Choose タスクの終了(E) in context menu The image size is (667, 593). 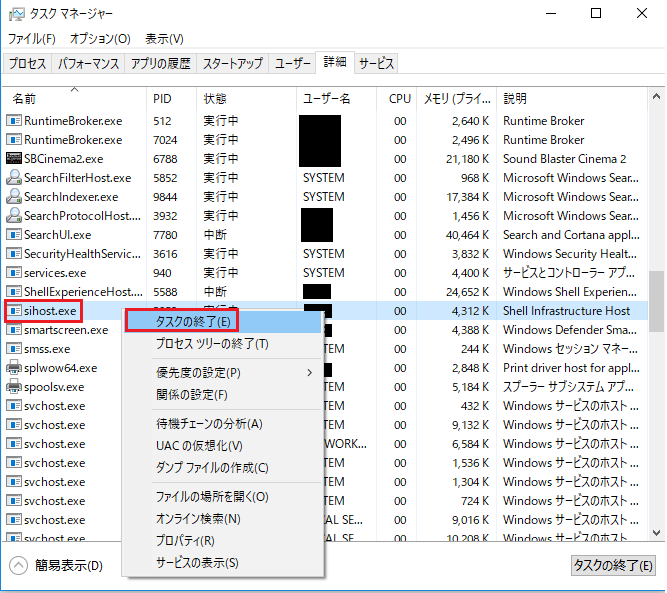coord(223,322)
